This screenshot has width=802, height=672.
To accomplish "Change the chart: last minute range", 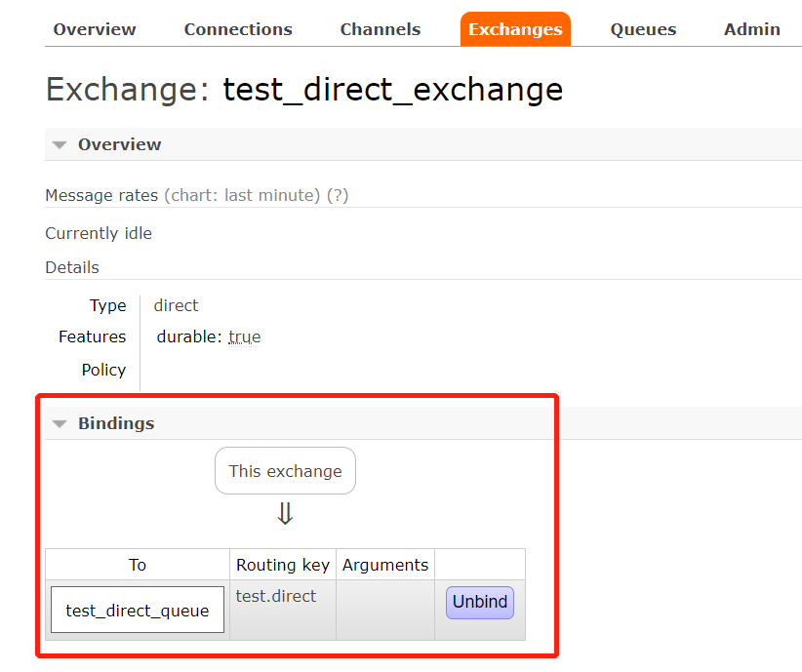I will point(243,195).
